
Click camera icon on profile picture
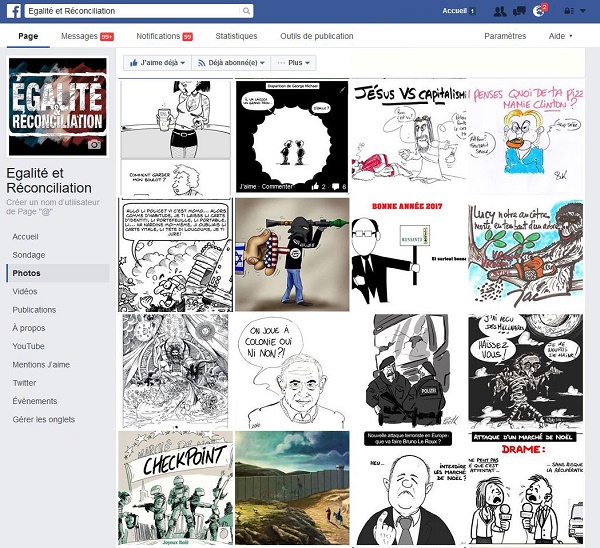pos(94,144)
